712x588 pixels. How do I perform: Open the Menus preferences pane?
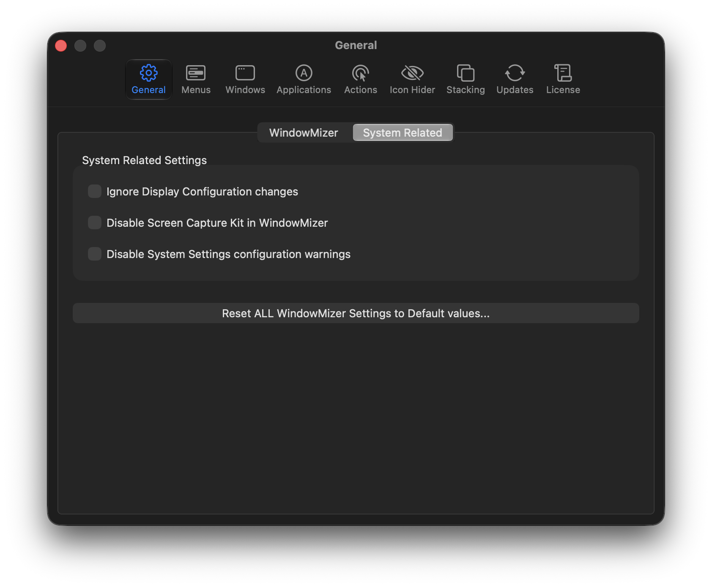[196, 80]
